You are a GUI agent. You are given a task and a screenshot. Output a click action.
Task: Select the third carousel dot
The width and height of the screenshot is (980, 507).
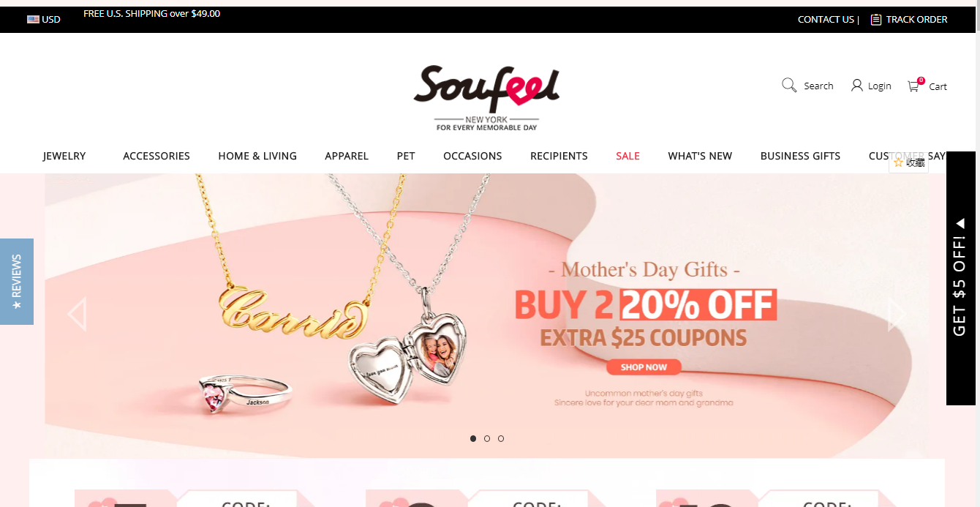[x=501, y=439]
